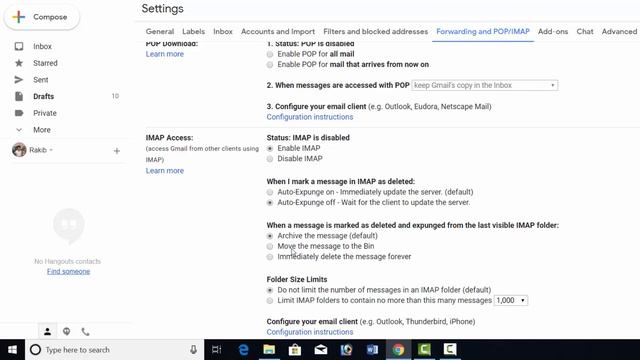Open File Explorer from taskbar
Image resolution: width=640 pixels, height=360 pixels.
pyautogui.click(x=269, y=350)
